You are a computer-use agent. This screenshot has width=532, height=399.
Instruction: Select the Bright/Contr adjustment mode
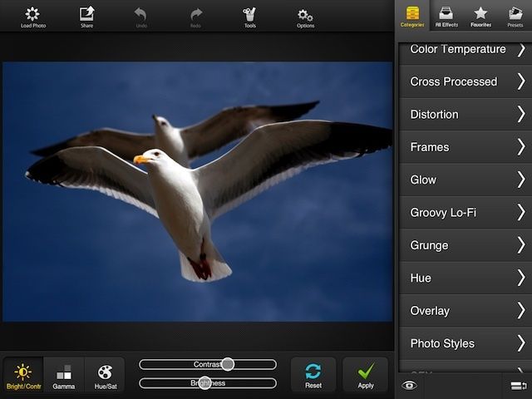22,375
